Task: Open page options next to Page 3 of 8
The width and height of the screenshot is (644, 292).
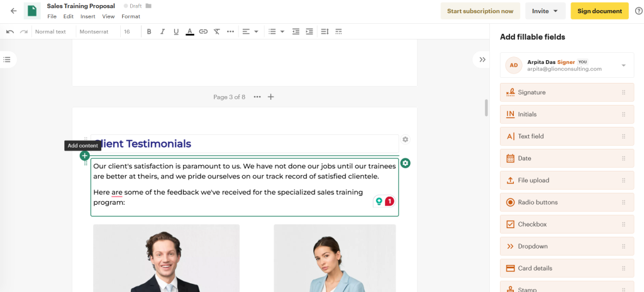Action: click(x=257, y=97)
